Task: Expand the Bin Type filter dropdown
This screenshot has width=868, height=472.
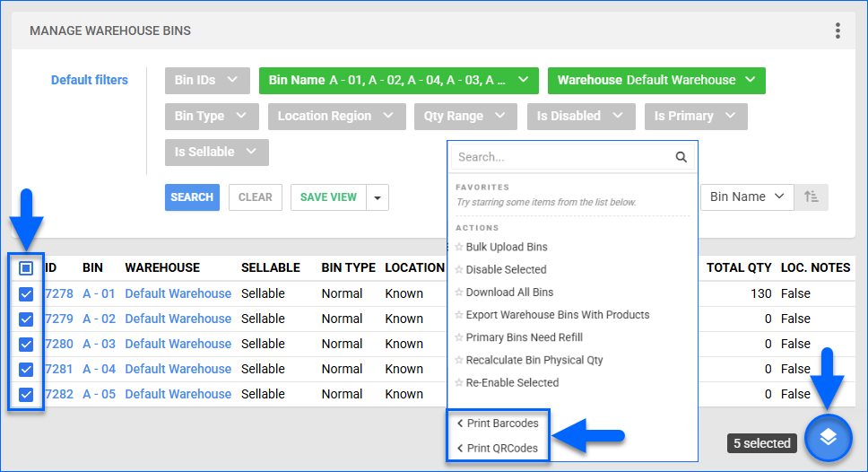Action: (x=211, y=117)
